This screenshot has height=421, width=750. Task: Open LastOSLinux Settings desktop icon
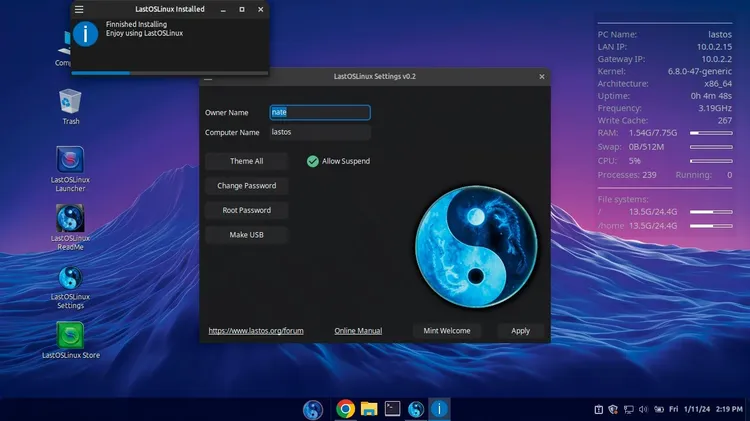coord(70,287)
